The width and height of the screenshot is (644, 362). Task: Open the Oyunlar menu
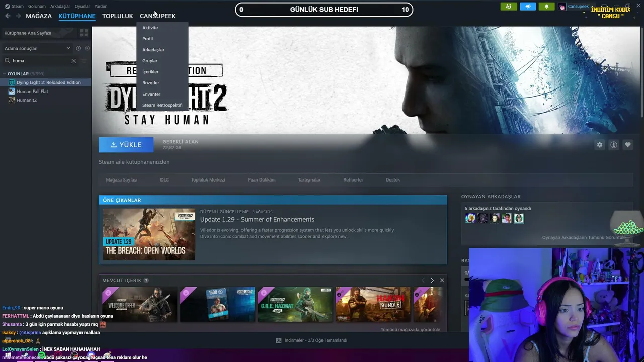click(83, 6)
